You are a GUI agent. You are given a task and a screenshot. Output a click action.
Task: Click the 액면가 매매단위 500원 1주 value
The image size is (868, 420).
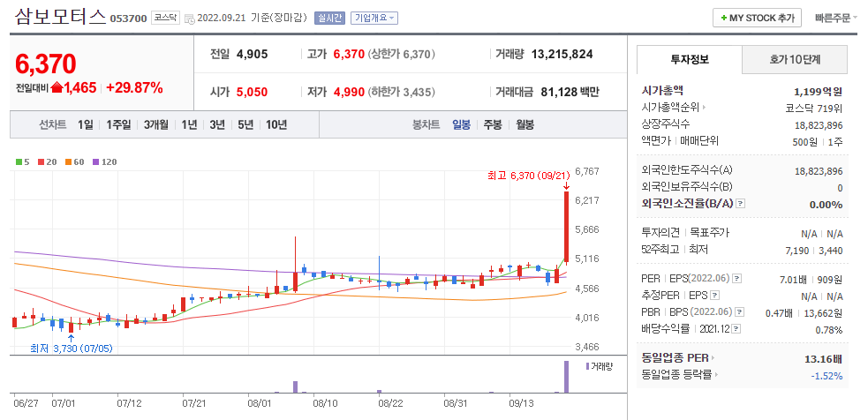(818, 142)
